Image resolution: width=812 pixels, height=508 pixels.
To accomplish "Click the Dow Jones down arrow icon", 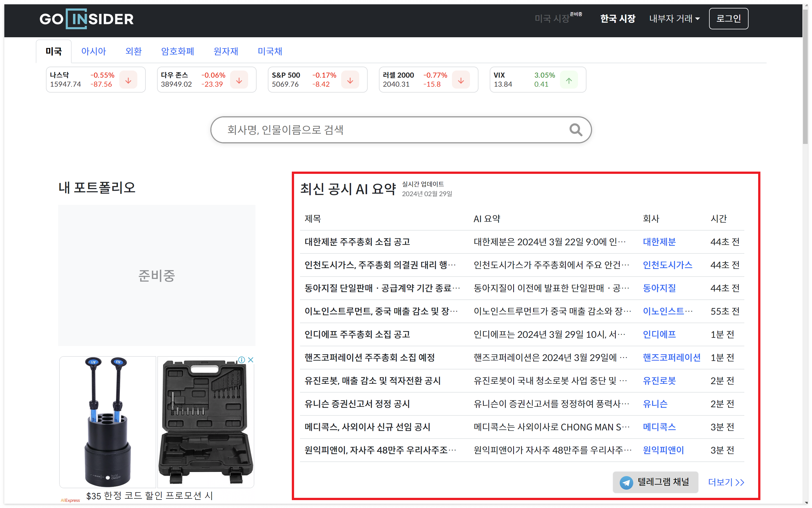I will (x=239, y=80).
